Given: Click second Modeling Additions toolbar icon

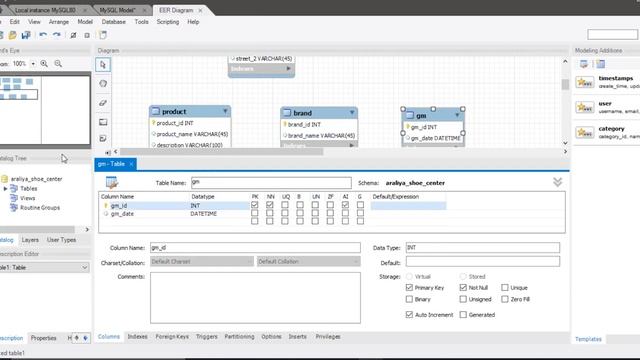Looking at the screenshot, I should (600, 64).
